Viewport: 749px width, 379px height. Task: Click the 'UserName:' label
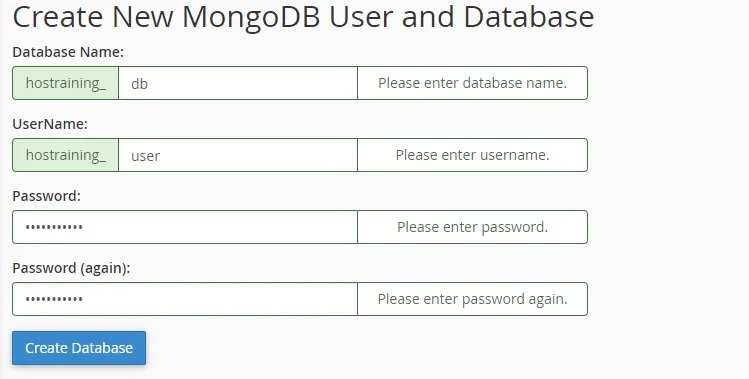(50, 124)
